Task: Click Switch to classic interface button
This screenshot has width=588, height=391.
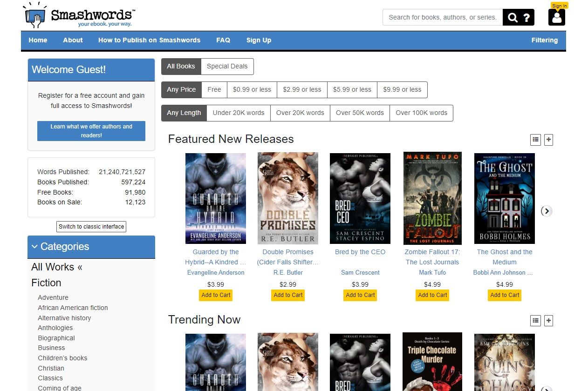Action: (91, 227)
